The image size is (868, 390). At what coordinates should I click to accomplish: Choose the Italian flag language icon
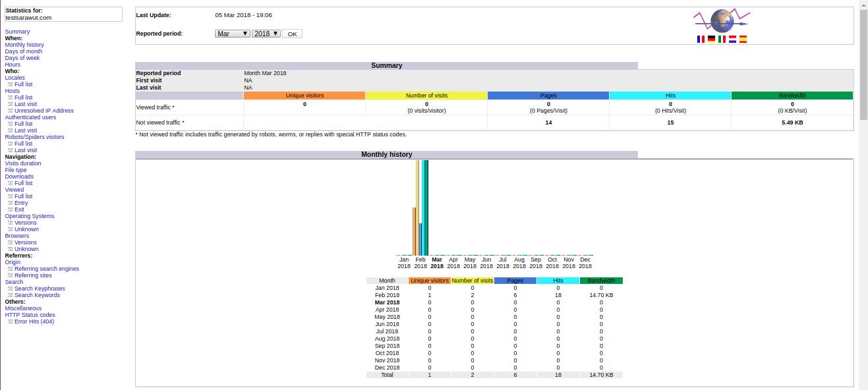click(722, 40)
